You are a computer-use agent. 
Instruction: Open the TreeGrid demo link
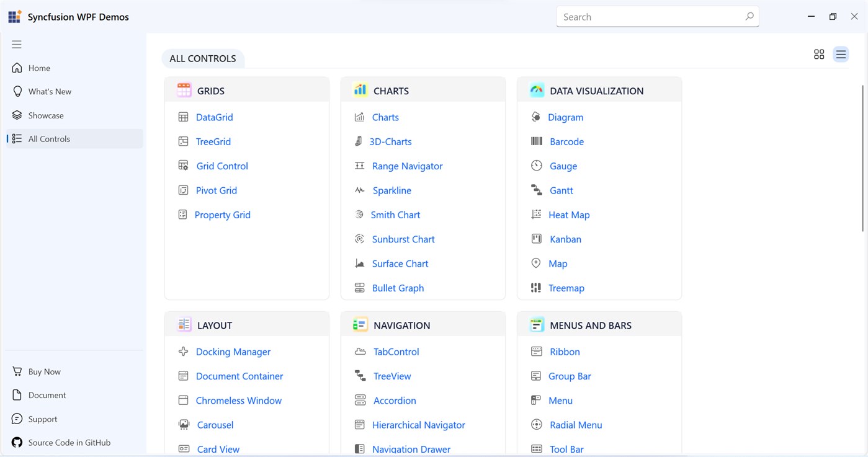click(213, 141)
